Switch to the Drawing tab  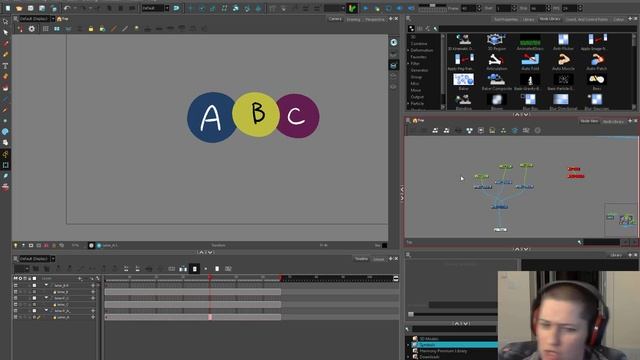[x=353, y=19]
